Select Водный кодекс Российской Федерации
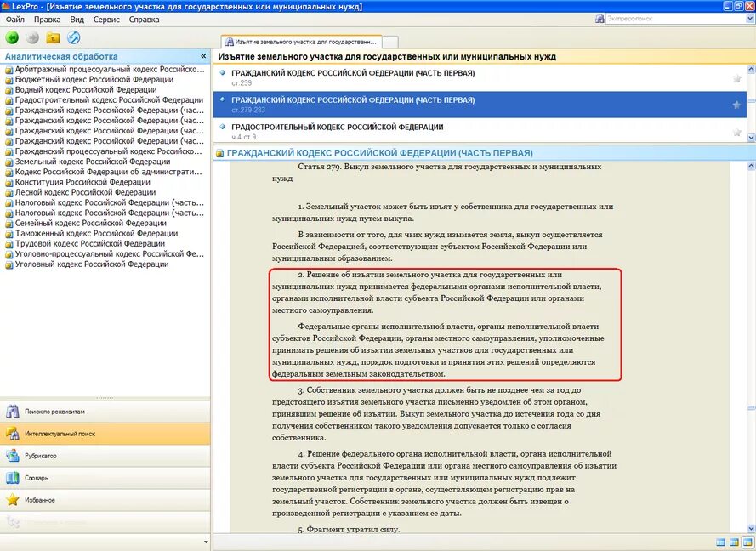This screenshot has height=551, width=756. tap(81, 89)
